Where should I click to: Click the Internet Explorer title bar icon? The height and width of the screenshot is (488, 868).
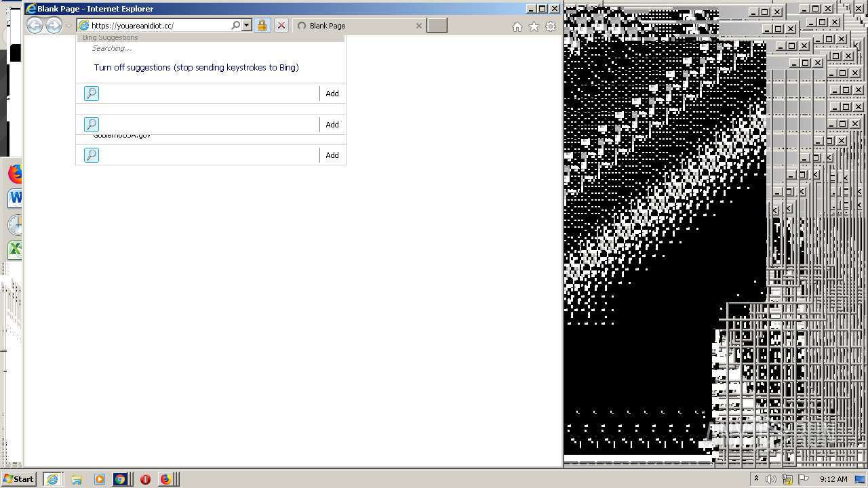point(31,9)
